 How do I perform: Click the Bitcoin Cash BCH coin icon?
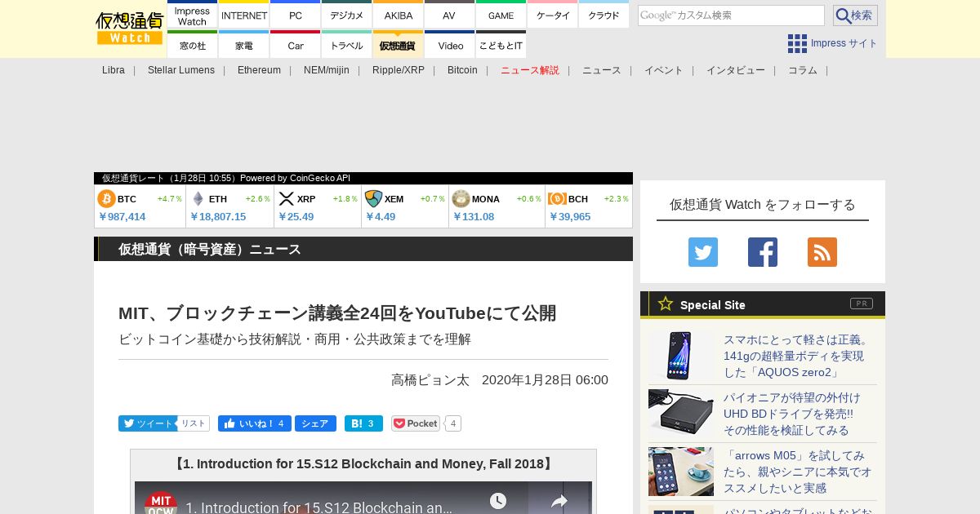tap(557, 199)
